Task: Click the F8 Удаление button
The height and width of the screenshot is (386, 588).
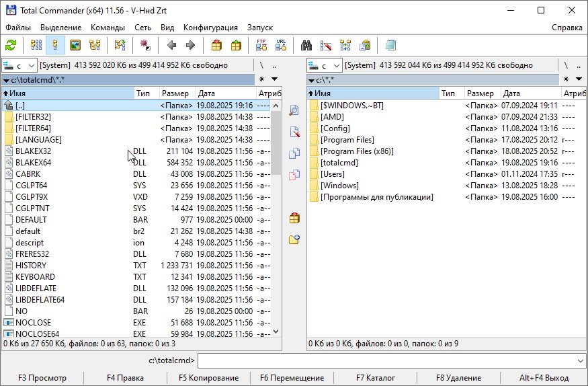Action: (x=458, y=378)
